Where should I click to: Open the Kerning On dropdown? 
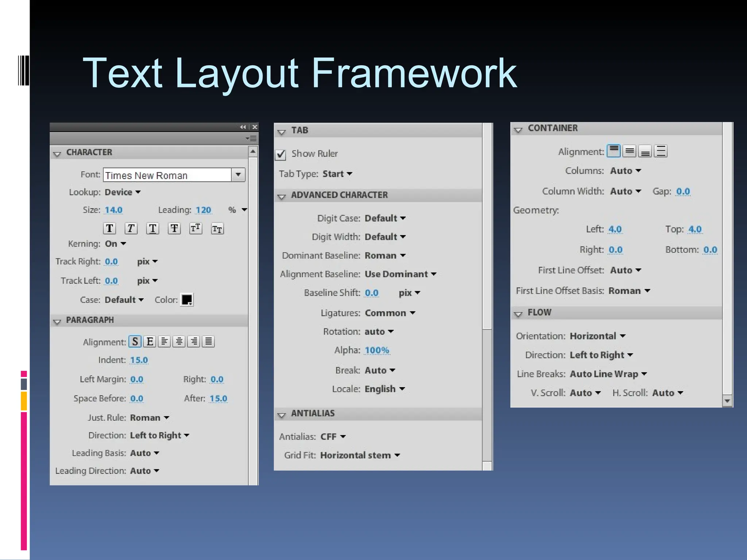[115, 244]
